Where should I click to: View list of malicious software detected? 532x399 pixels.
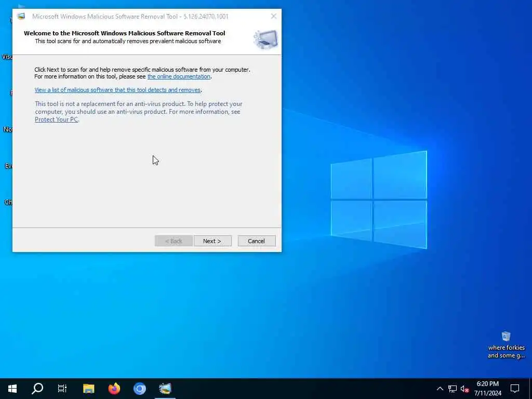pos(117,90)
